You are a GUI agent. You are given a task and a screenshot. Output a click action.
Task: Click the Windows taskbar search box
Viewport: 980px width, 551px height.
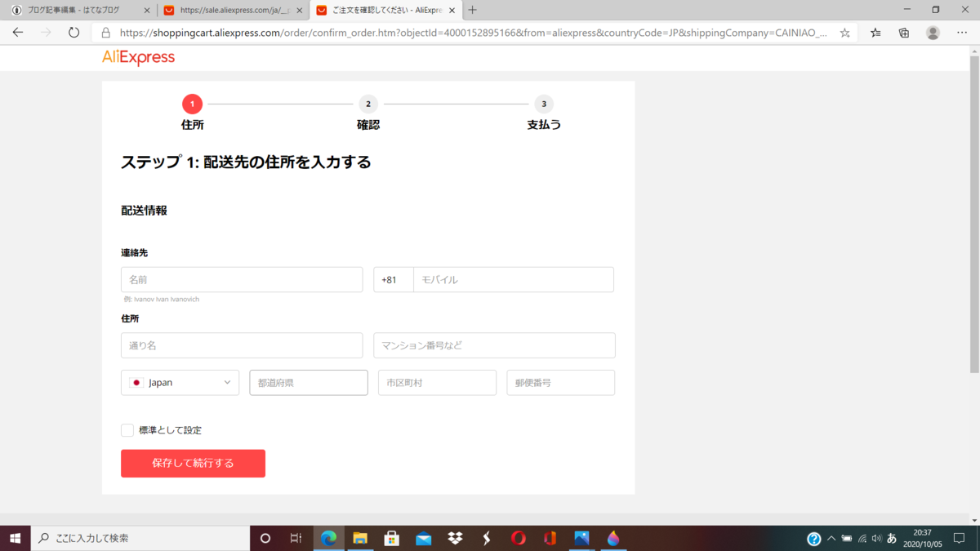(140, 538)
